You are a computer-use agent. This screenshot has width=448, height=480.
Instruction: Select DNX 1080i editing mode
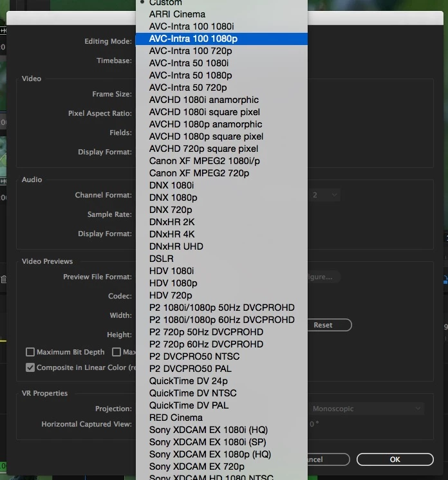coord(221,185)
